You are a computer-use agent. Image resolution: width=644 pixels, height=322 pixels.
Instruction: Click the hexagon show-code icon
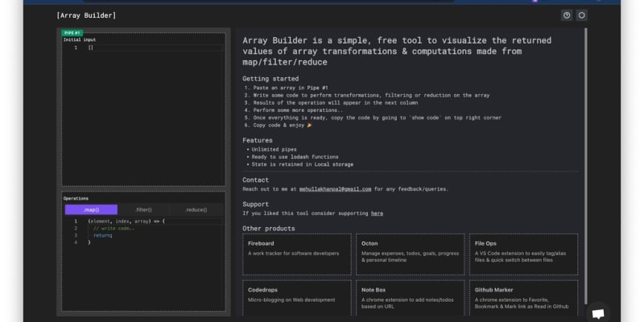pos(581,15)
